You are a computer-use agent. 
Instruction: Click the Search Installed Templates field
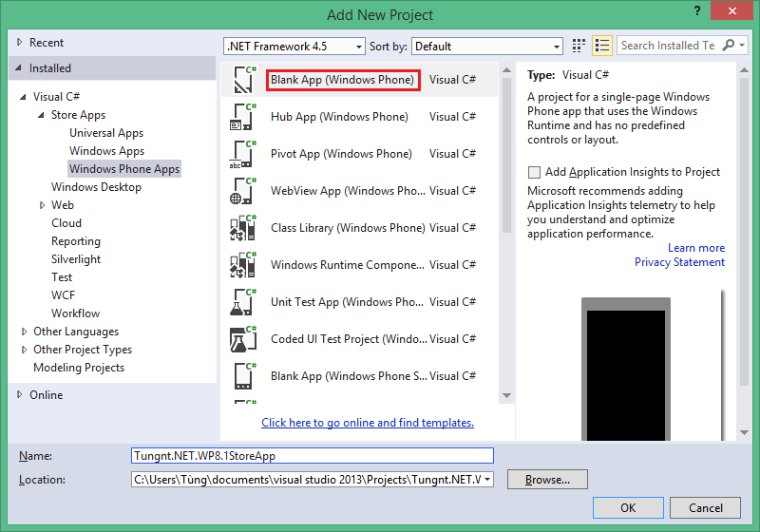pos(669,46)
